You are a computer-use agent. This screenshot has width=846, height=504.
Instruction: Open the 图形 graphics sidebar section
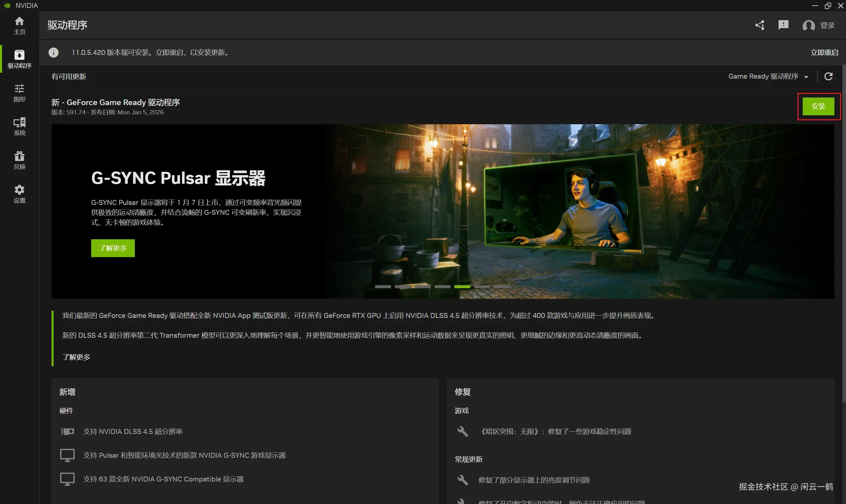19,93
